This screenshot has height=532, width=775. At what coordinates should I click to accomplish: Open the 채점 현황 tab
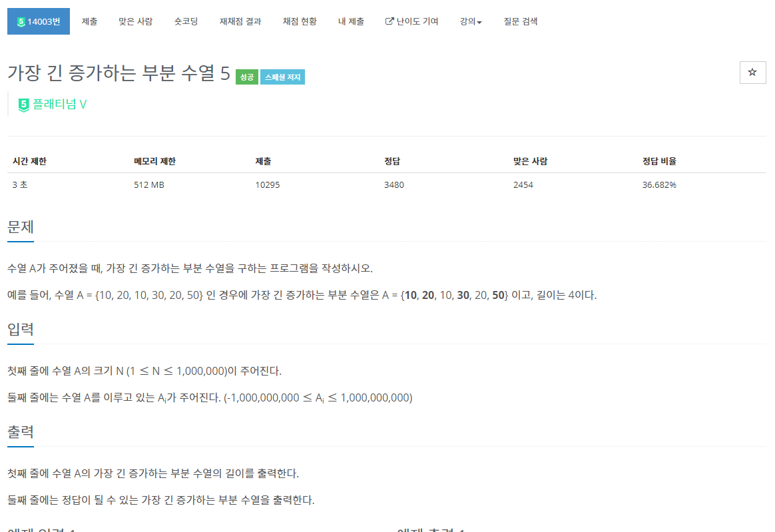(300, 21)
